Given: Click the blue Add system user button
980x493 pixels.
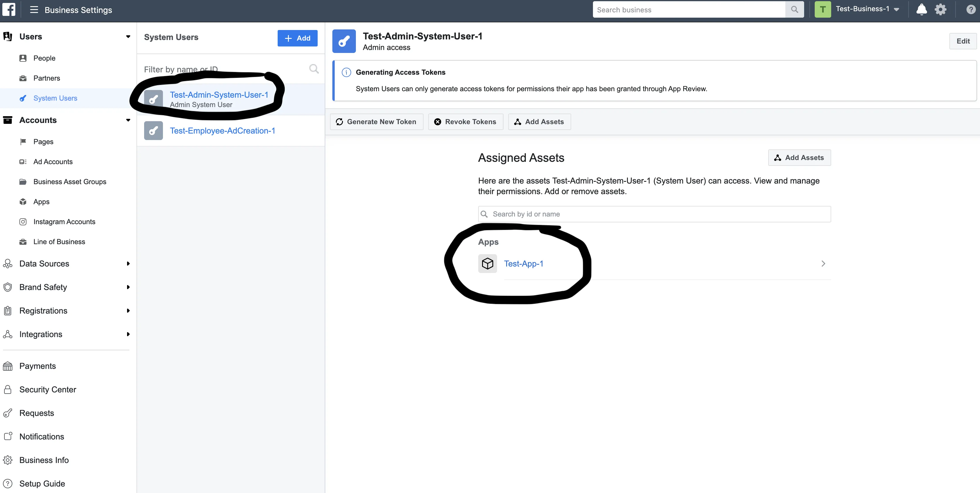Looking at the screenshot, I should coord(297,38).
